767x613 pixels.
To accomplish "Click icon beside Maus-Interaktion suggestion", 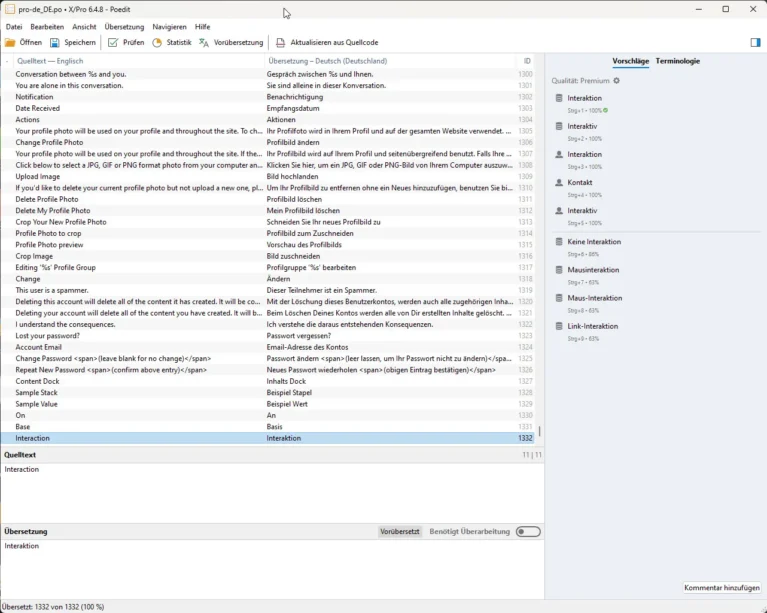I will 559,298.
